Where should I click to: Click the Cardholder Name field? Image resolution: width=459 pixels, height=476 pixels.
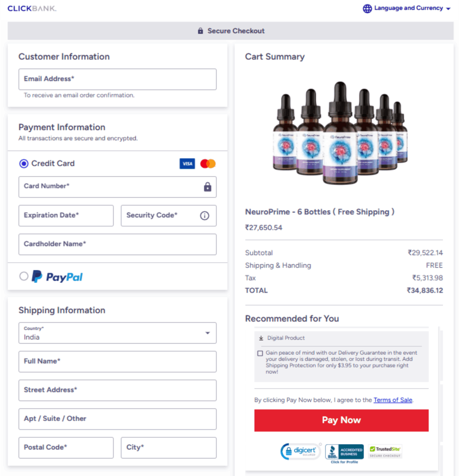point(117,244)
